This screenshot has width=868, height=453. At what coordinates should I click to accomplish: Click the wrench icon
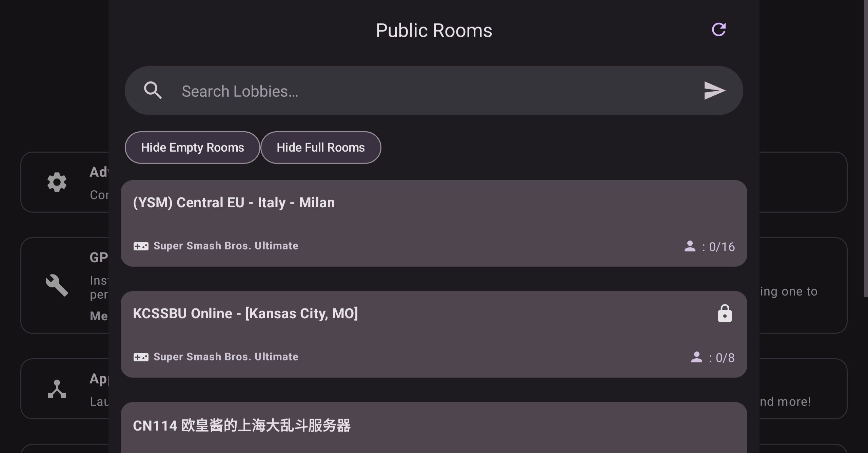pyautogui.click(x=57, y=285)
